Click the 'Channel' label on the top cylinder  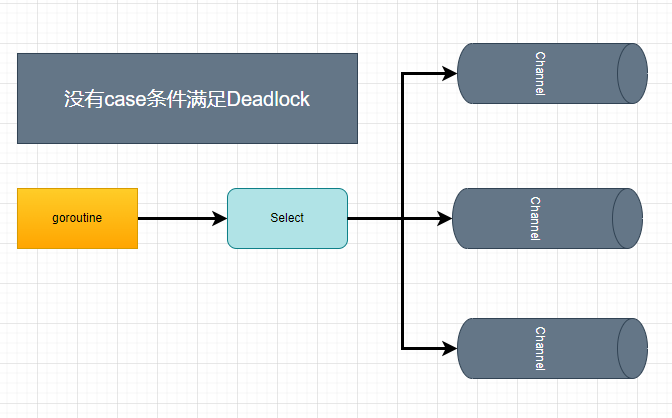[541, 73]
